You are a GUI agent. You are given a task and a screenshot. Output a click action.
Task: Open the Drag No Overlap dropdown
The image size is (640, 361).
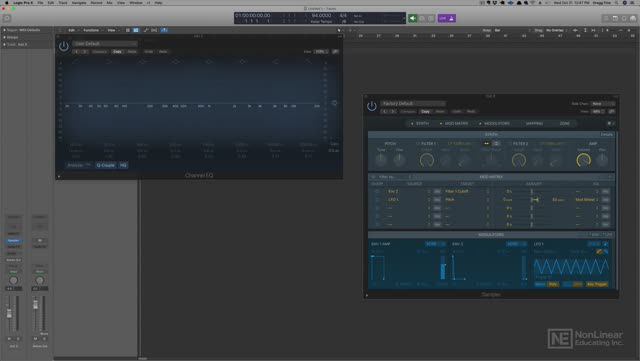[557, 30]
